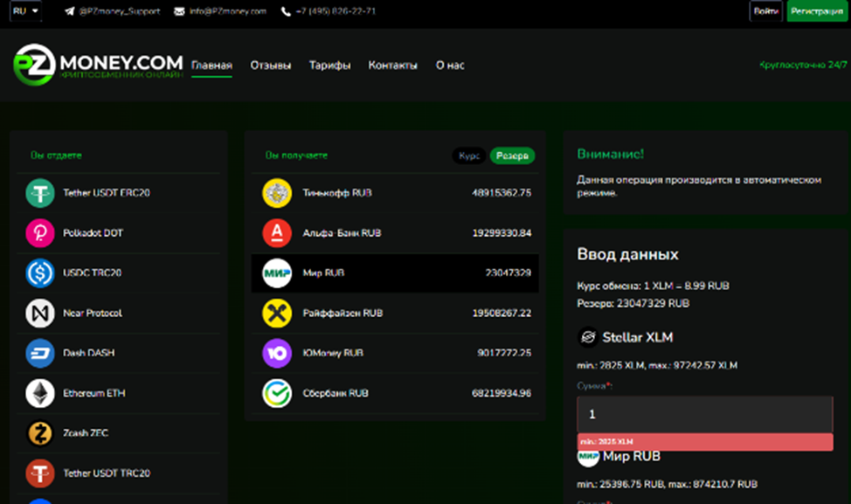
Task: Open the Тарифы rates page
Action: 329,66
